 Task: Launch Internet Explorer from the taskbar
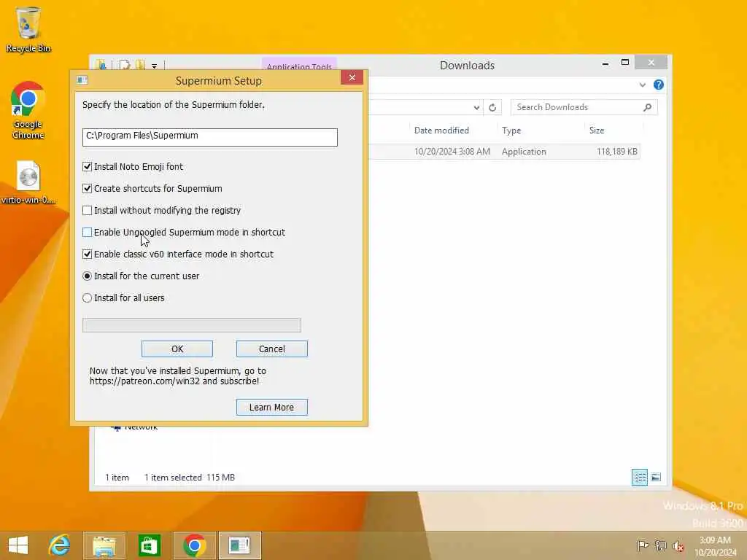point(60,545)
